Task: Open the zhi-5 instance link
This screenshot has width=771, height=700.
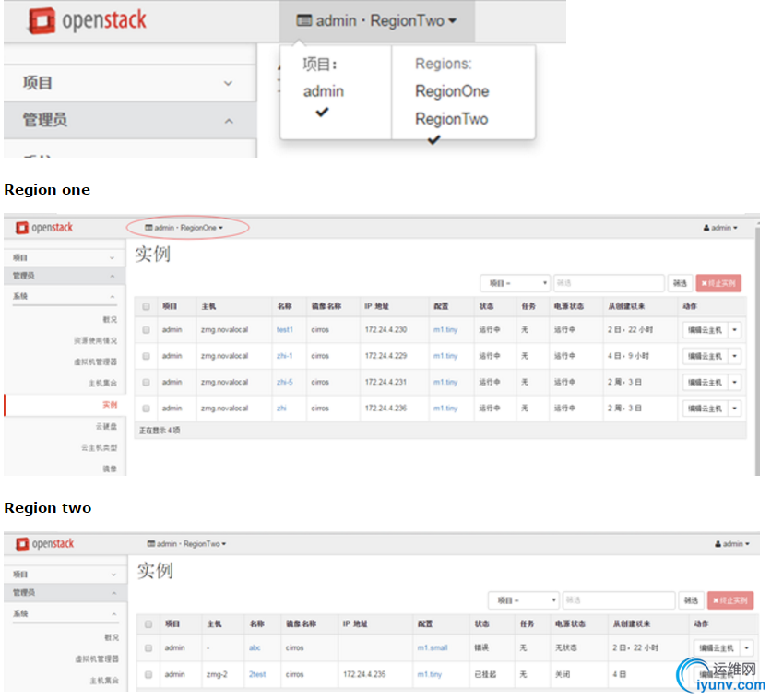Action: click(x=285, y=382)
